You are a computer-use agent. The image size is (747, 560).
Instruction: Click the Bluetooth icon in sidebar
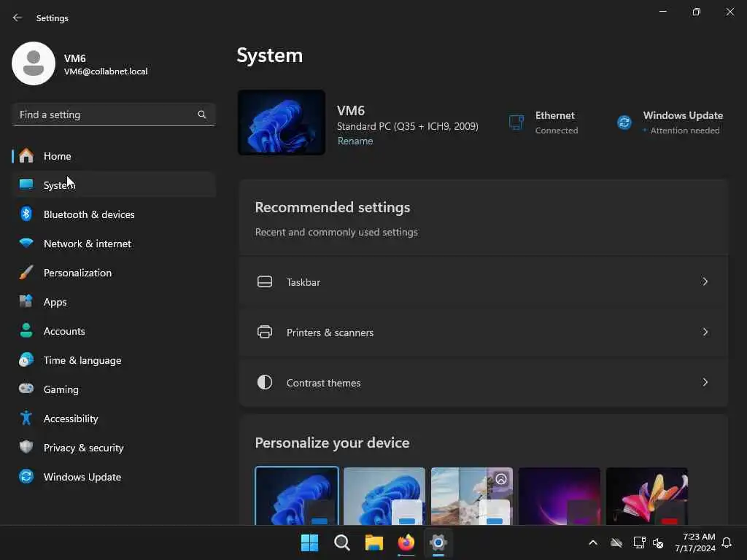click(26, 214)
